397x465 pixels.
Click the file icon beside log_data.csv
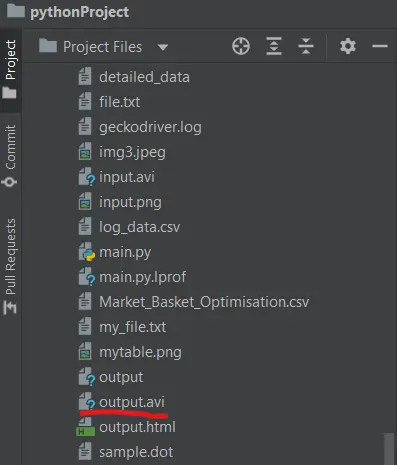tap(85, 226)
